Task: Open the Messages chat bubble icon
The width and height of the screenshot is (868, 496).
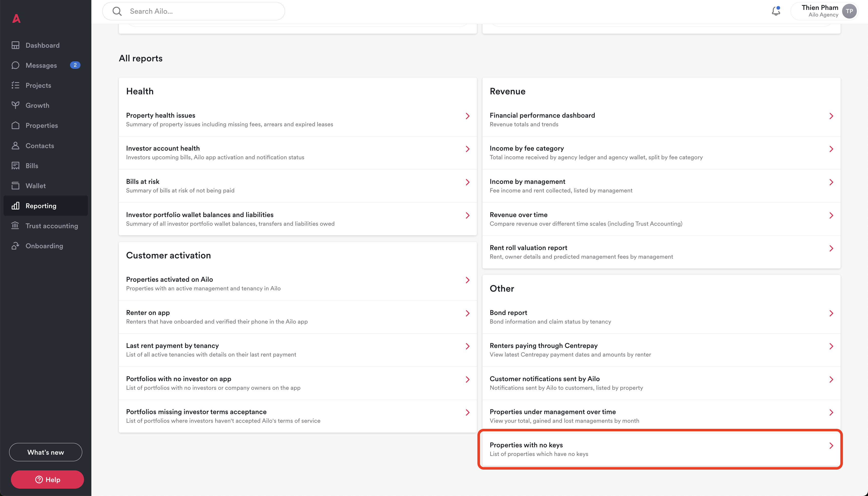Action: [x=15, y=65]
